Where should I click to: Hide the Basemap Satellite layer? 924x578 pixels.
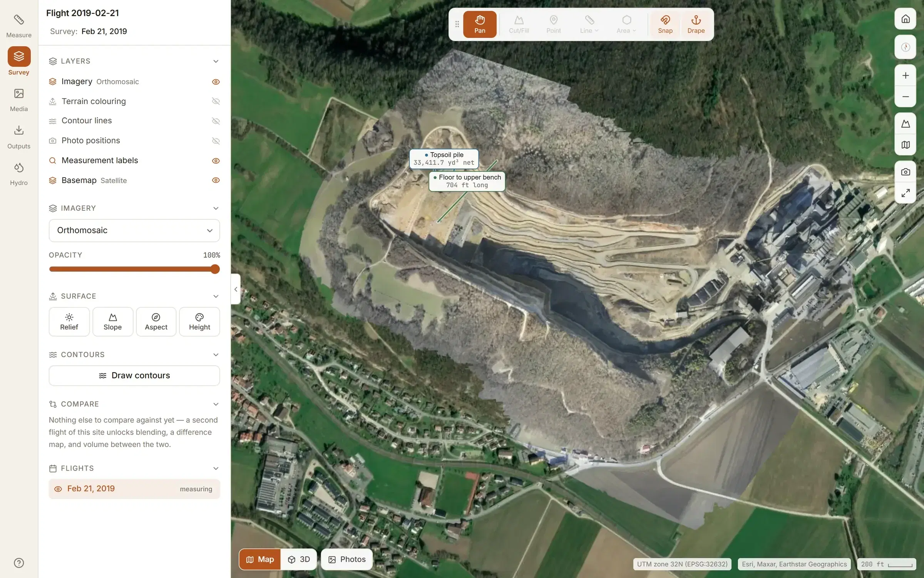coord(216,180)
